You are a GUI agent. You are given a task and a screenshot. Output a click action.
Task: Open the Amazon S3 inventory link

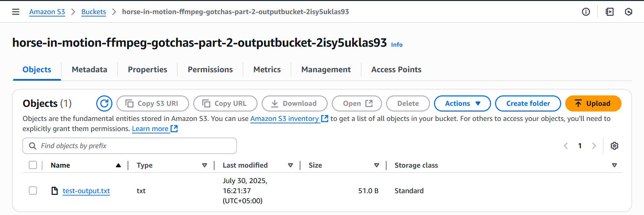pos(284,119)
